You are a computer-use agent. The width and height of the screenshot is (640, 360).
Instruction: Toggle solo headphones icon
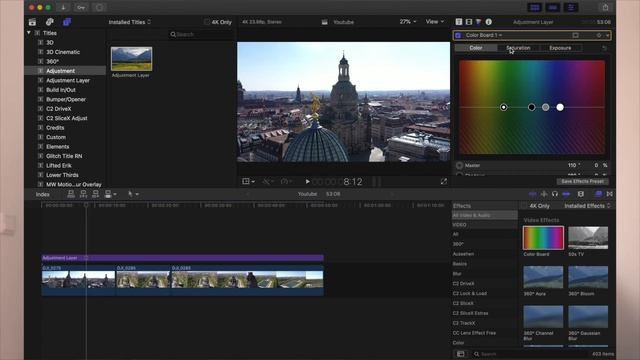point(555,194)
